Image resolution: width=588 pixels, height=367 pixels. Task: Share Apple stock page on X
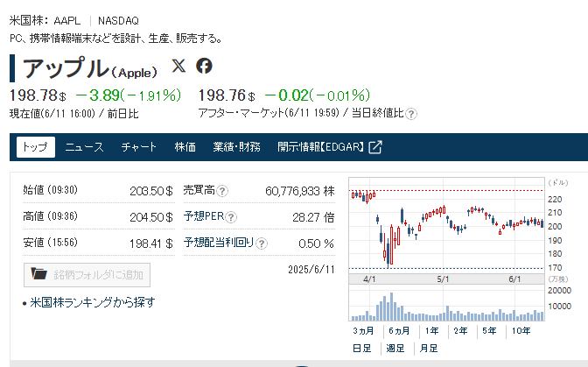(x=178, y=66)
